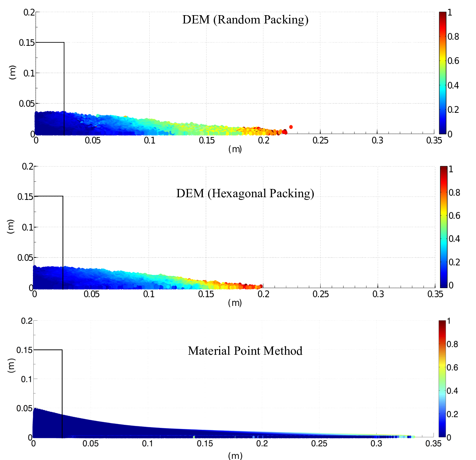Viewport: 476px width, 460px height.
Task: Click the (m) y-axis label of top plot
Action: 13,72
